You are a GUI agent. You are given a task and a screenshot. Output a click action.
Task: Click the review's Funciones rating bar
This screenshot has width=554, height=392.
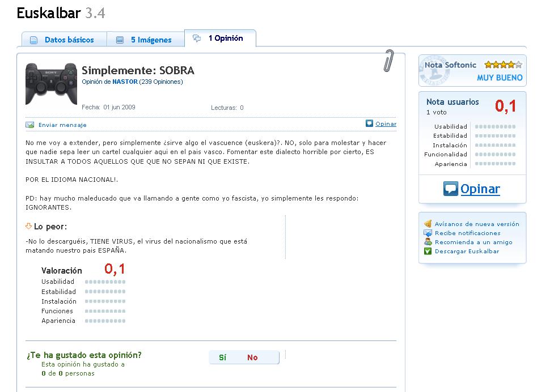click(105, 311)
